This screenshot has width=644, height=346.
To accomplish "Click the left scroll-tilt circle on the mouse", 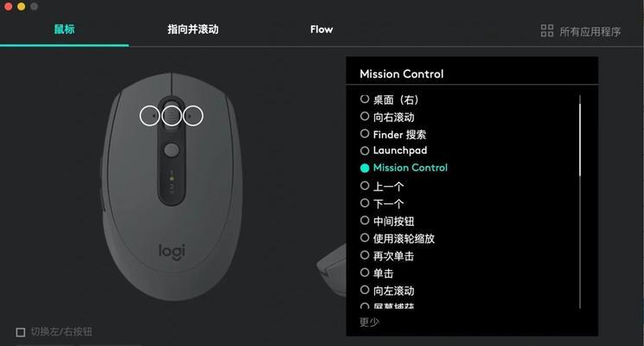I will tap(150, 116).
